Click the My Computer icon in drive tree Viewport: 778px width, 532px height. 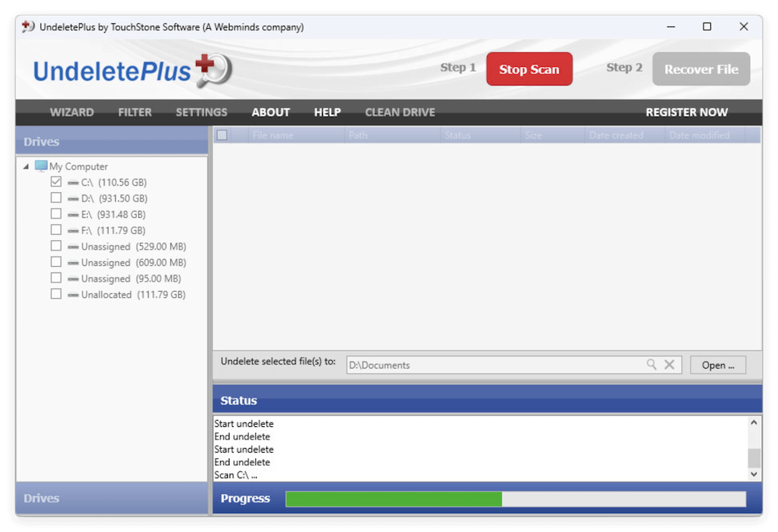(x=40, y=166)
